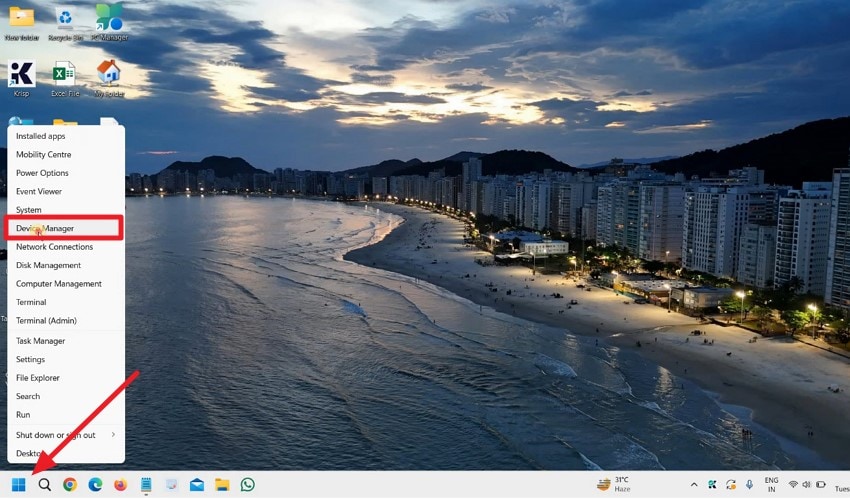This screenshot has height=499, width=850.
Task: Open the weather widget showing 31°C Haze
Action: click(614, 484)
